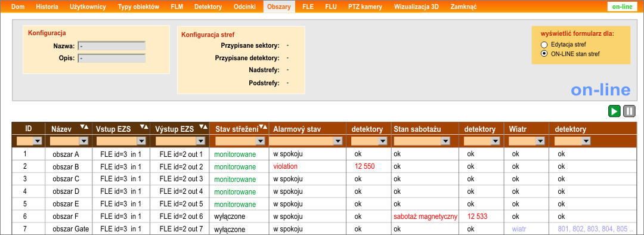
Task: Open the Stav střežení filter dropdown
Action: (261, 141)
